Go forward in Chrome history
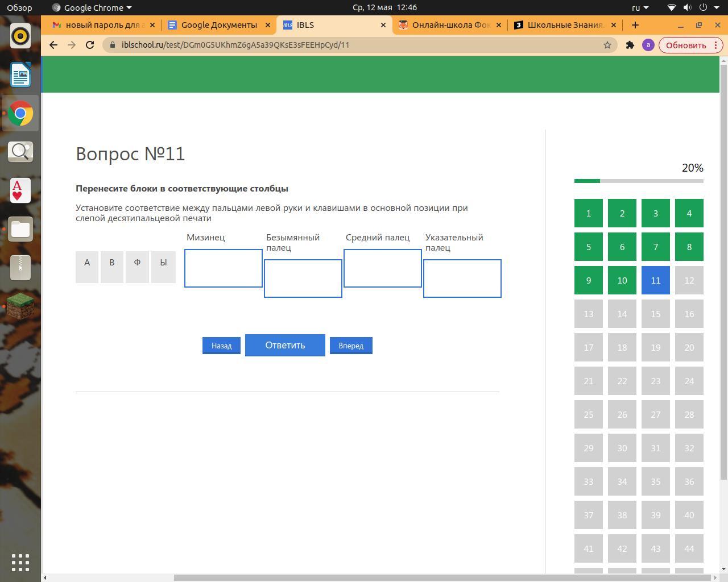Screen dimensions: 728x582 click(72, 45)
